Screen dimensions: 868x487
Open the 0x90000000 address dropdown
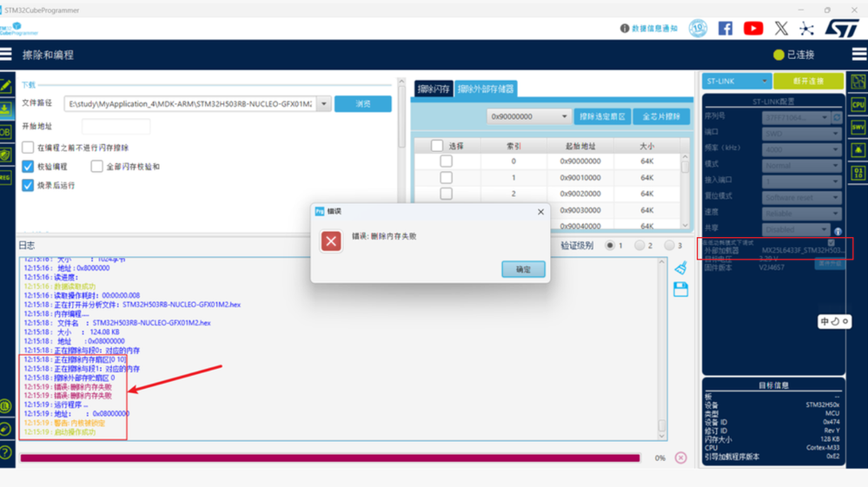(528, 116)
